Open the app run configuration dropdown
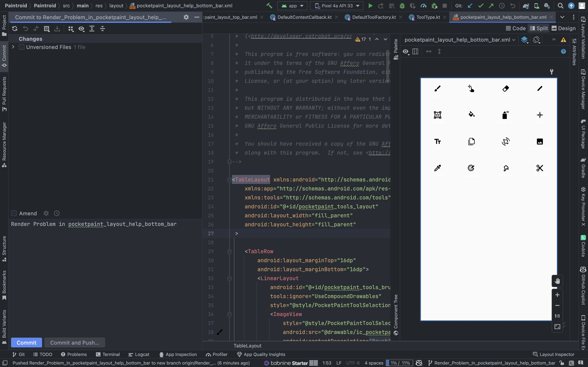 292,6
